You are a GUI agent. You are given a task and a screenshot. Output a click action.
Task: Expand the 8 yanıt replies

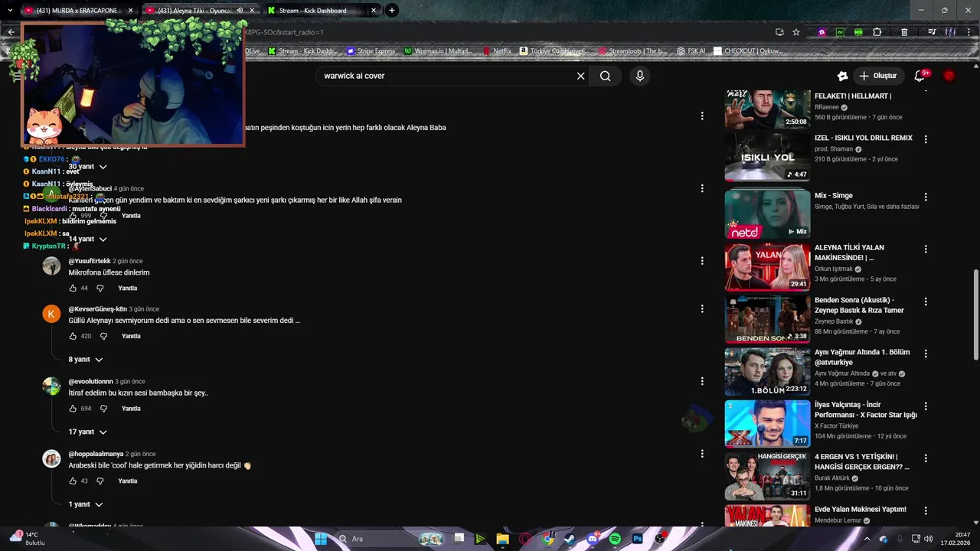click(x=85, y=360)
